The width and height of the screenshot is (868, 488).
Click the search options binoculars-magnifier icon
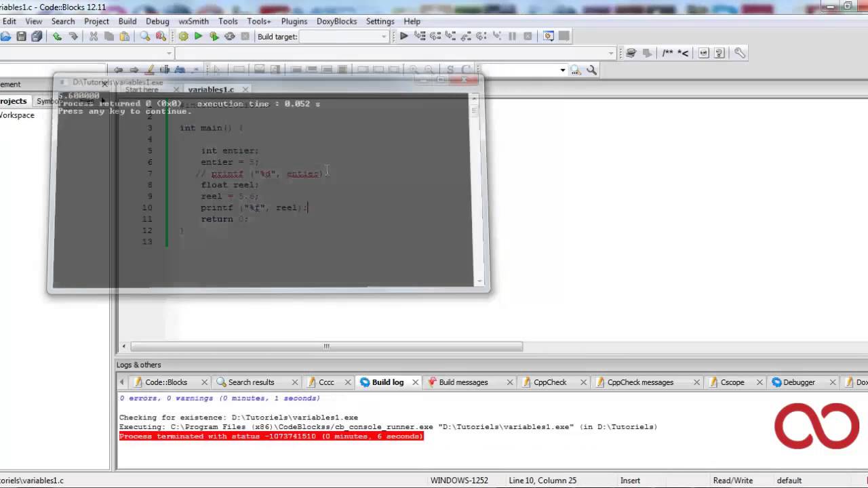576,70
